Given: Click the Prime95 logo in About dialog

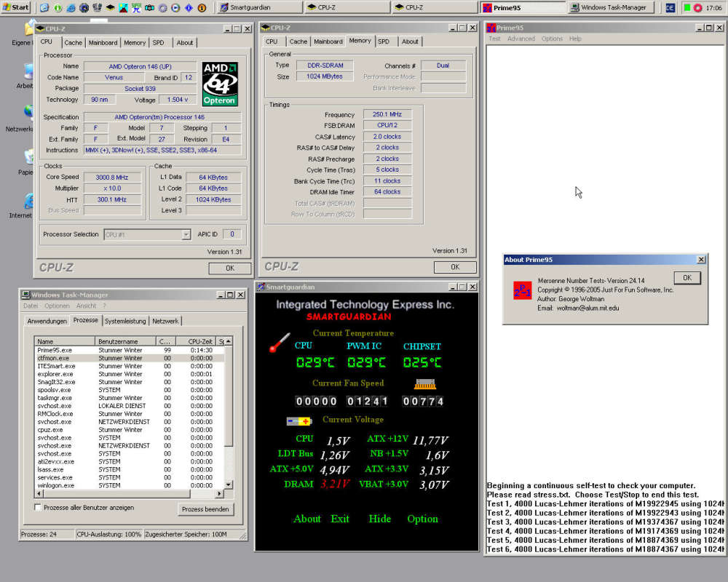Looking at the screenshot, I should click(x=522, y=290).
